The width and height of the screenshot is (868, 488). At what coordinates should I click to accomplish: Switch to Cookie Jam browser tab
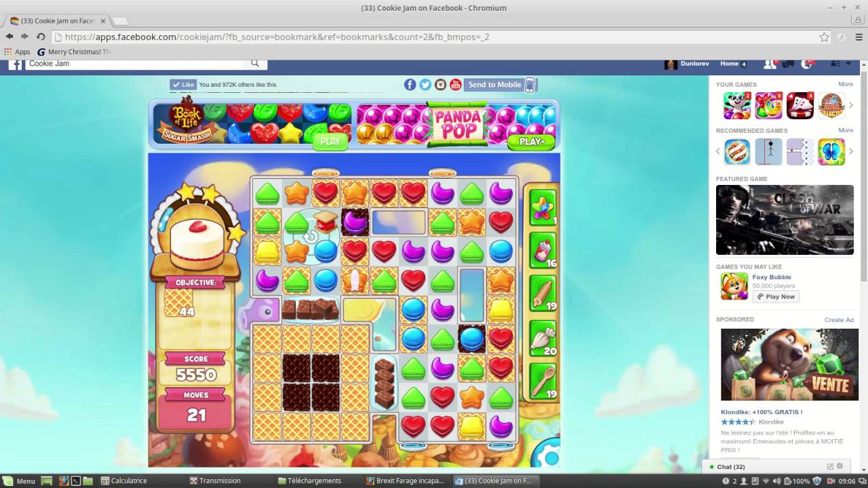click(x=56, y=21)
